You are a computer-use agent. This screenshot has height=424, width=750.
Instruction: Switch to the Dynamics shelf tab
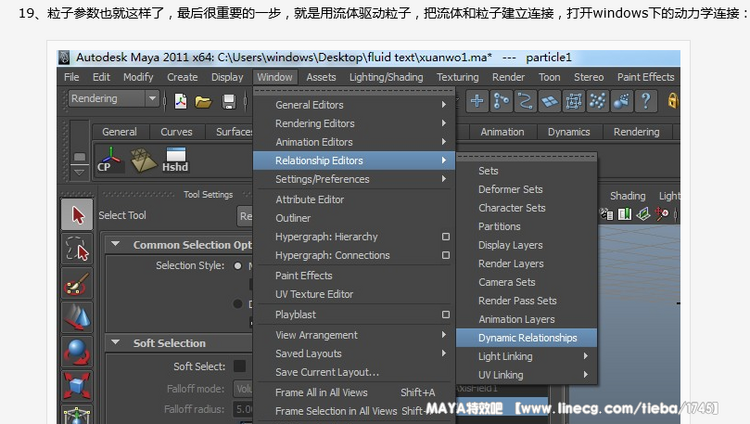click(x=569, y=132)
